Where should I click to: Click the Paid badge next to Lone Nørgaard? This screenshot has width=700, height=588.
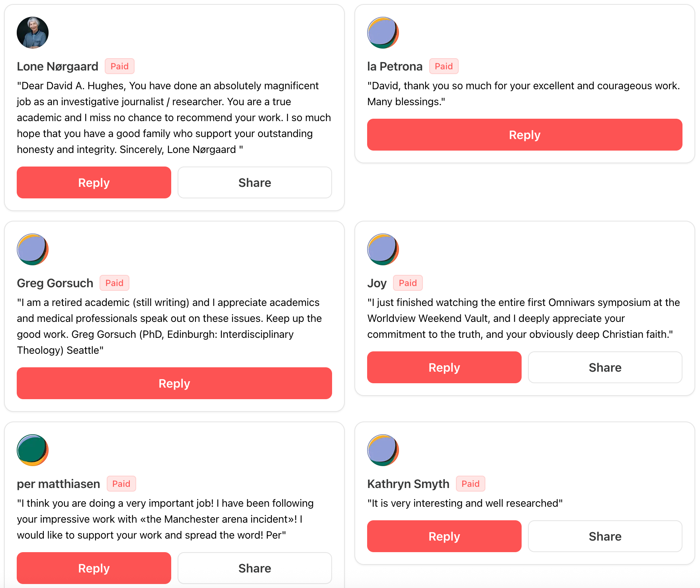(119, 66)
